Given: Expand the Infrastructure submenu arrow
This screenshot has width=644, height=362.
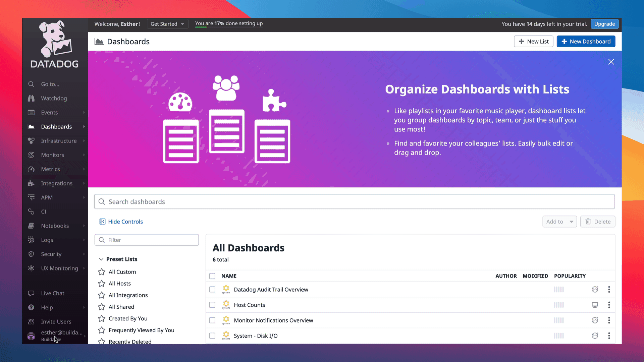Looking at the screenshot, I should pyautogui.click(x=84, y=141).
